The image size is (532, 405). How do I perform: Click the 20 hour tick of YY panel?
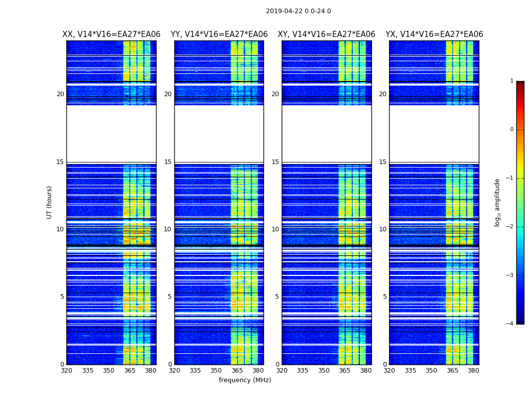coord(168,94)
